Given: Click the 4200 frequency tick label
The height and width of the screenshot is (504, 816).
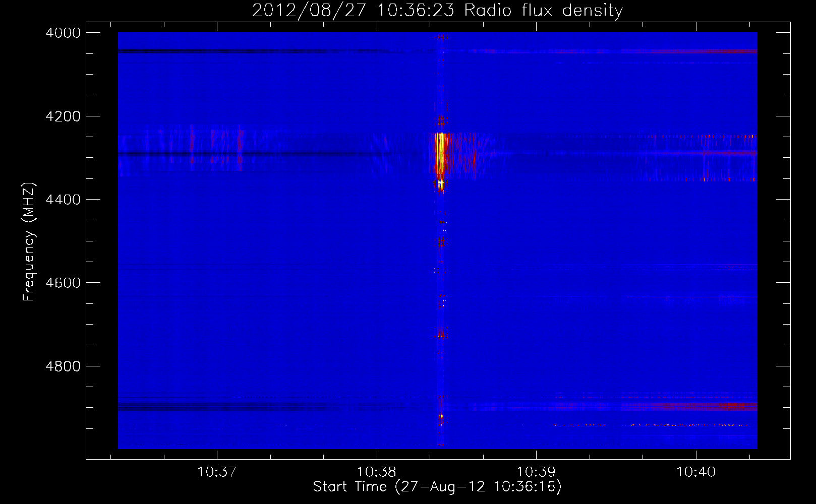Looking at the screenshot, I should 63,116.
